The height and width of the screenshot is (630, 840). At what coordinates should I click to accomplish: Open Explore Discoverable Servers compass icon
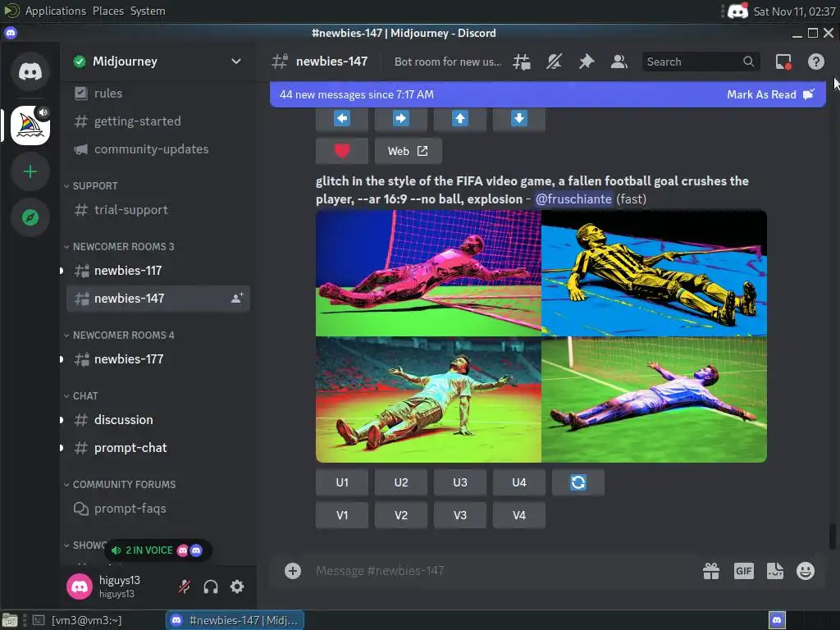[30, 217]
